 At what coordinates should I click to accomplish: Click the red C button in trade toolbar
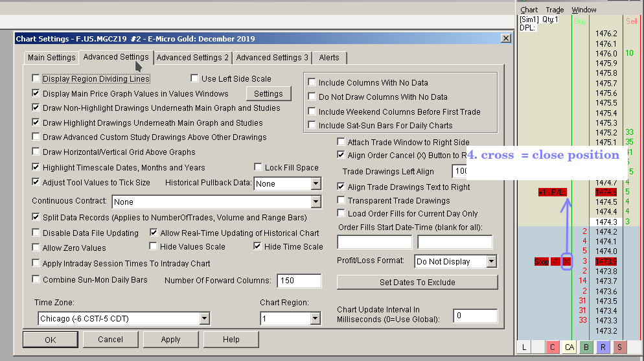tap(552, 348)
